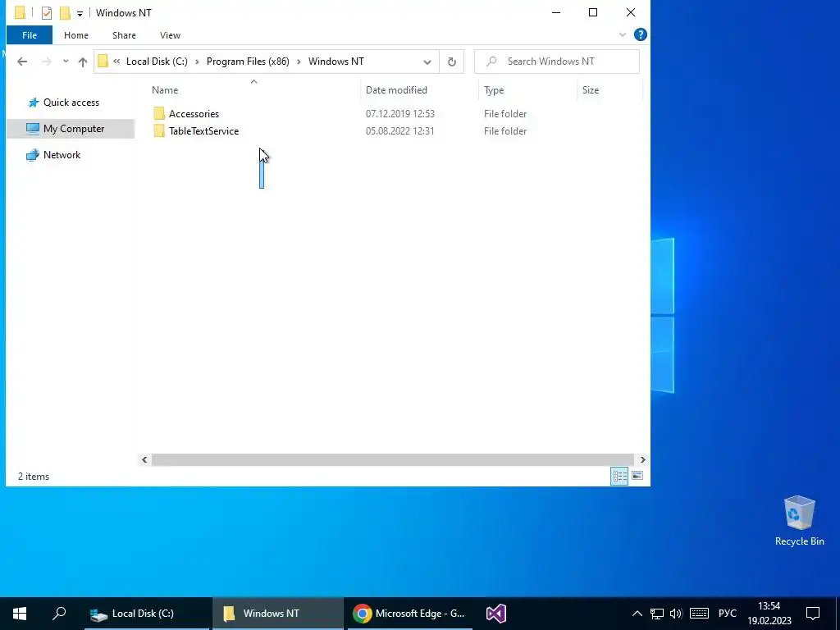Expand the breadcrumb arrow after Program Files (x86)
This screenshot has height=630, width=840.
299,62
